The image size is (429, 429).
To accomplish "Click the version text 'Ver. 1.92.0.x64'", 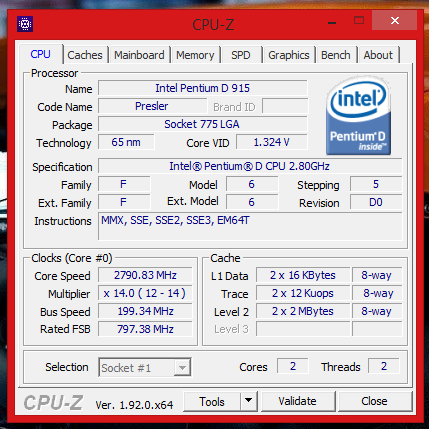I will 134,405.
